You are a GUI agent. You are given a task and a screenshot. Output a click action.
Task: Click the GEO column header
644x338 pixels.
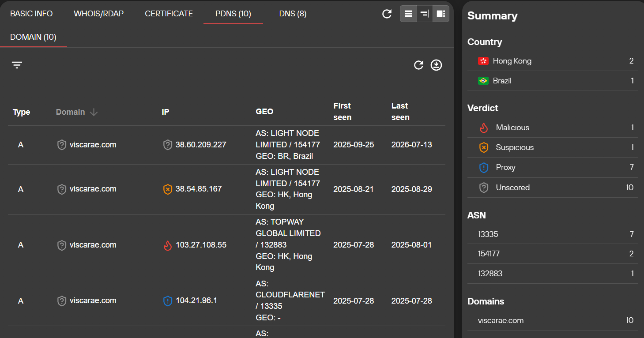tap(264, 112)
